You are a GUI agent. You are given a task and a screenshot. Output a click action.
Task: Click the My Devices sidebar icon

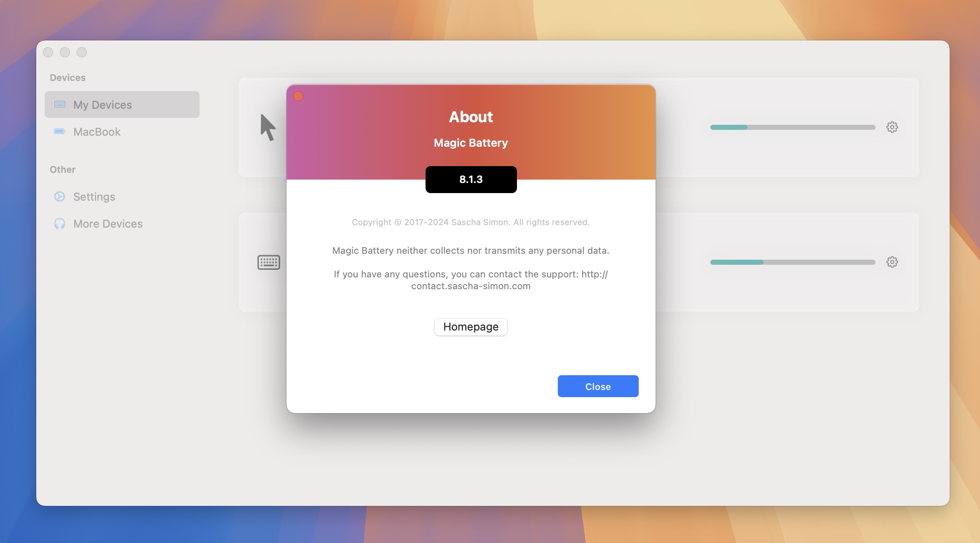(60, 104)
